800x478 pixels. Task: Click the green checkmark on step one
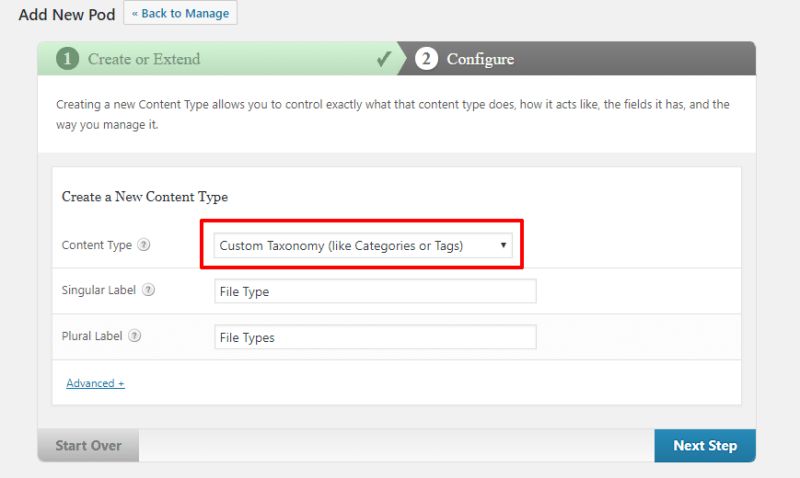click(x=384, y=59)
